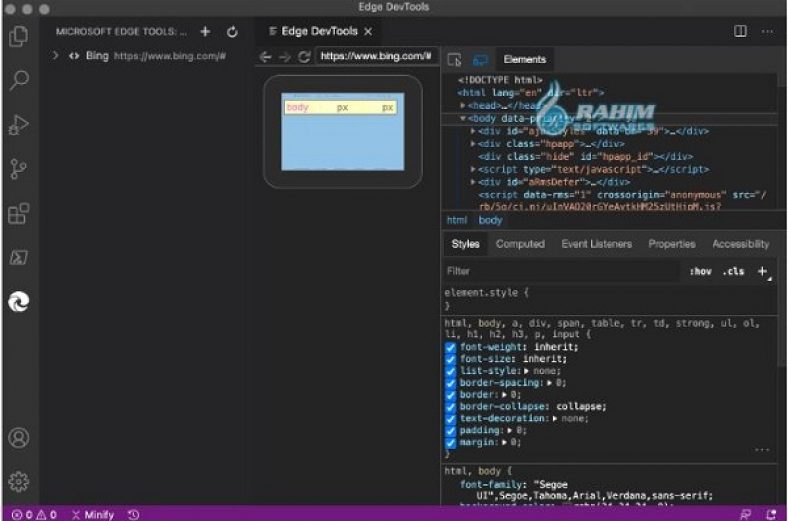Refresh the Edge targets list

click(232, 32)
